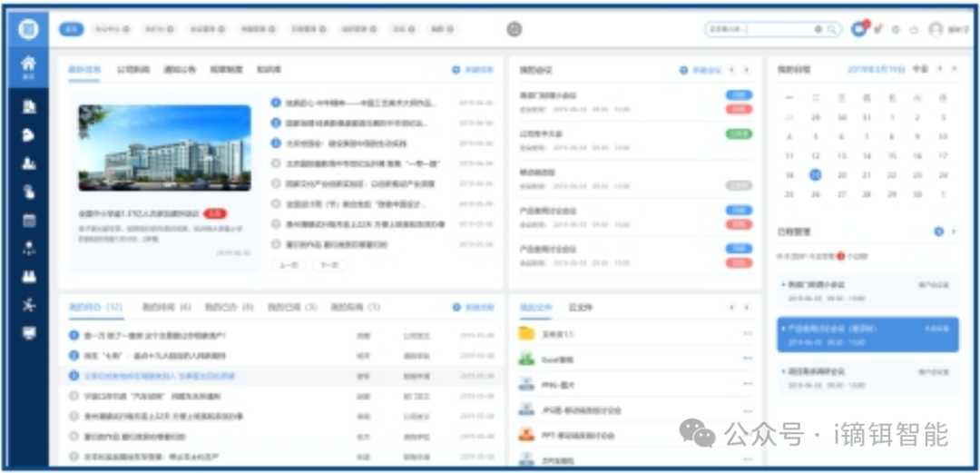Viewport: 980px width, 473px height.
Task: Open the monitor icon in the left sidebar
Action: click(29, 333)
